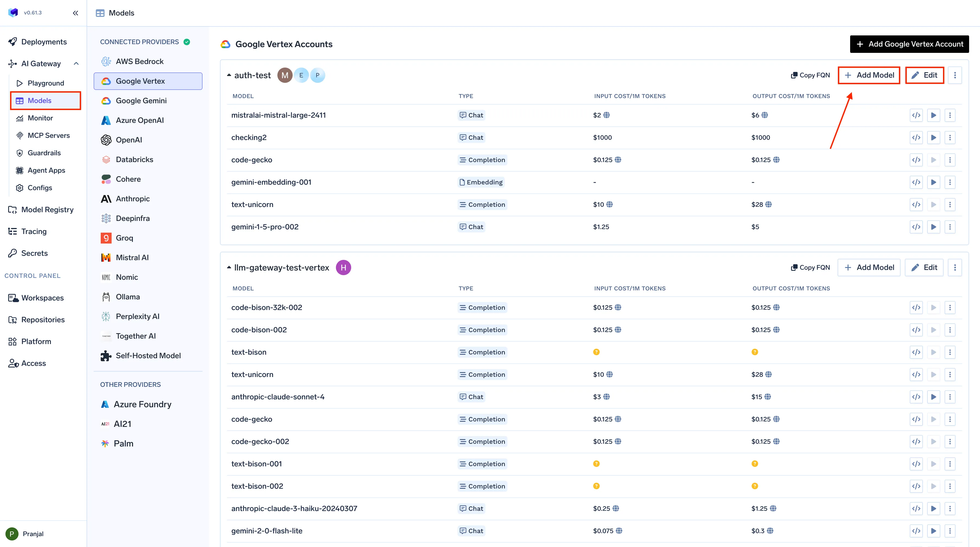Screen dimensions: 980x547
Task: Open the Monitor section under AI Gateway
Action: pyautogui.click(x=41, y=118)
